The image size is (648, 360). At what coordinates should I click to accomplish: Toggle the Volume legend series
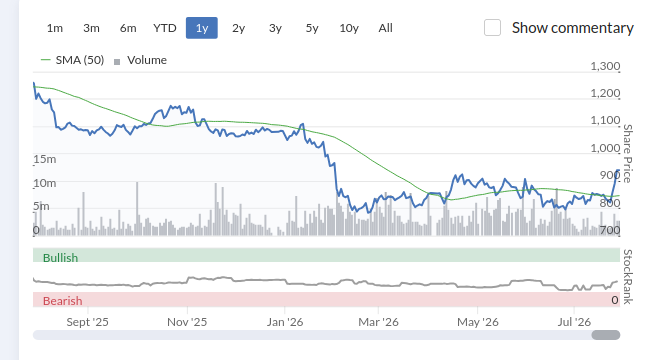click(141, 60)
